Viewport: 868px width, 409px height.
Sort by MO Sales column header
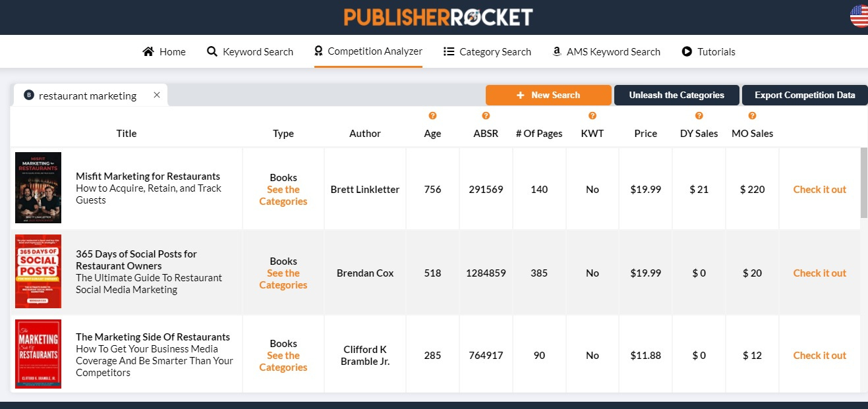point(753,133)
